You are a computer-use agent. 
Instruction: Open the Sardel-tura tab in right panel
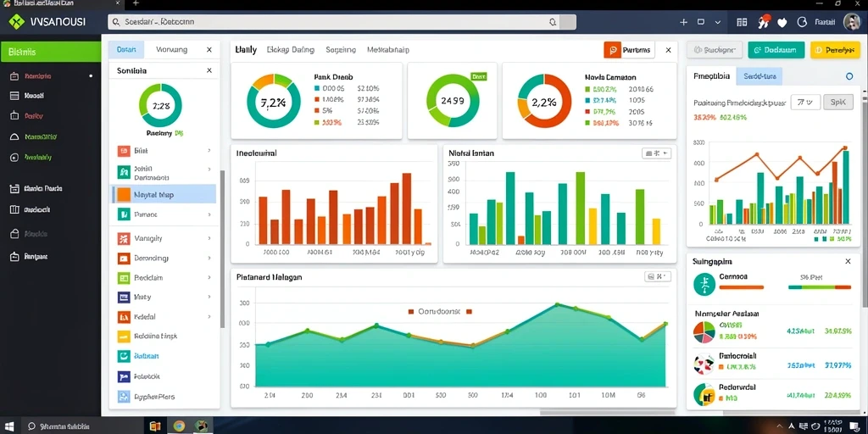point(759,76)
